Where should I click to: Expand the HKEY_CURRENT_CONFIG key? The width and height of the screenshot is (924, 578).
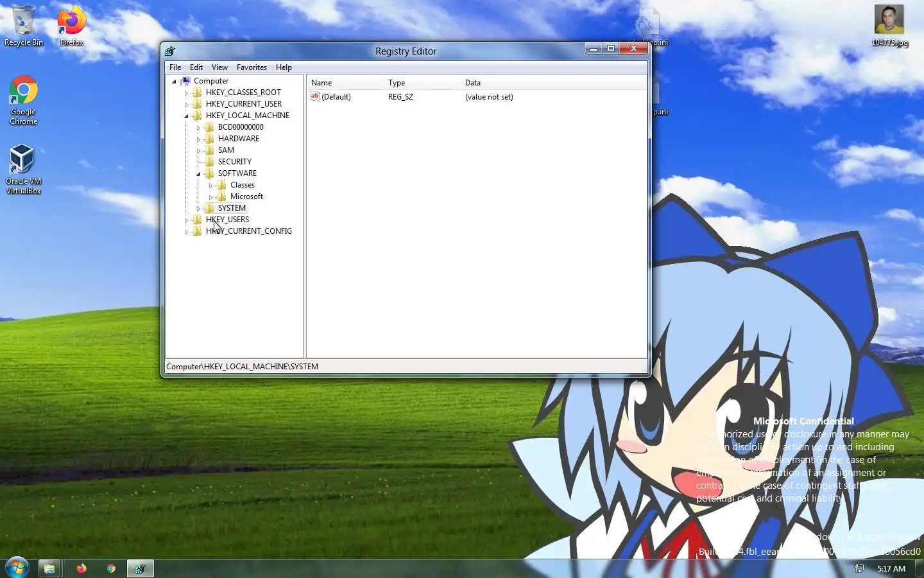(x=186, y=232)
